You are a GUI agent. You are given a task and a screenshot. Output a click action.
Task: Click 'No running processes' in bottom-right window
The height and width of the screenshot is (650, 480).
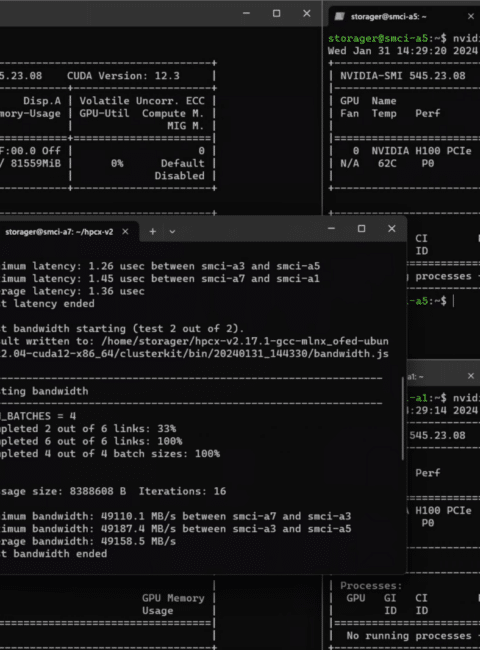(409, 636)
